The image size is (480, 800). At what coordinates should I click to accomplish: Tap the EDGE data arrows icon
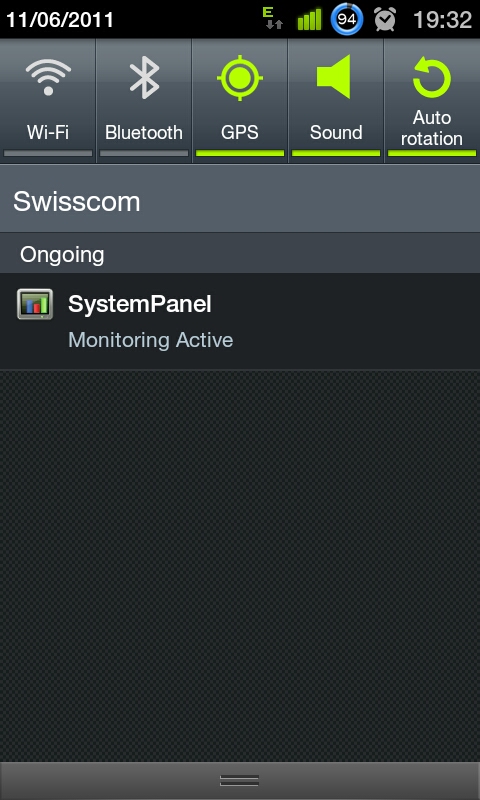pos(273,19)
